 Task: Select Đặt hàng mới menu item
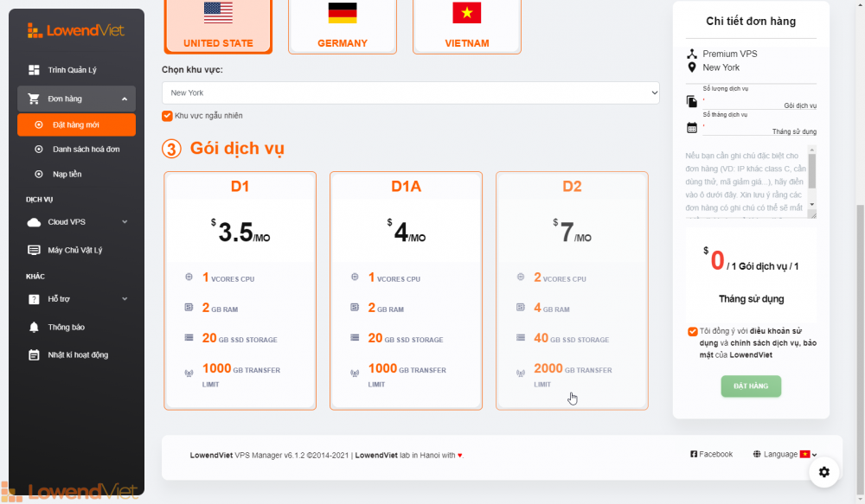[76, 124]
